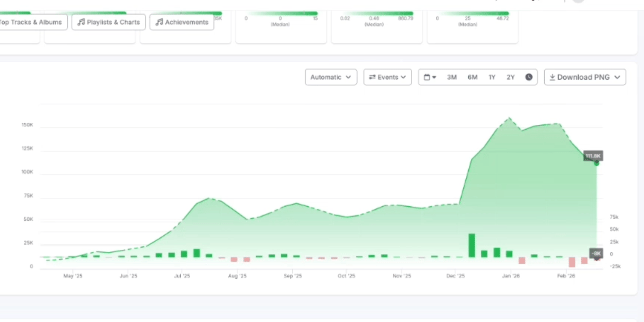Click the music note icon on Playlists & Charts
Image resolution: width=644 pixels, height=322 pixels.
pyautogui.click(x=81, y=22)
